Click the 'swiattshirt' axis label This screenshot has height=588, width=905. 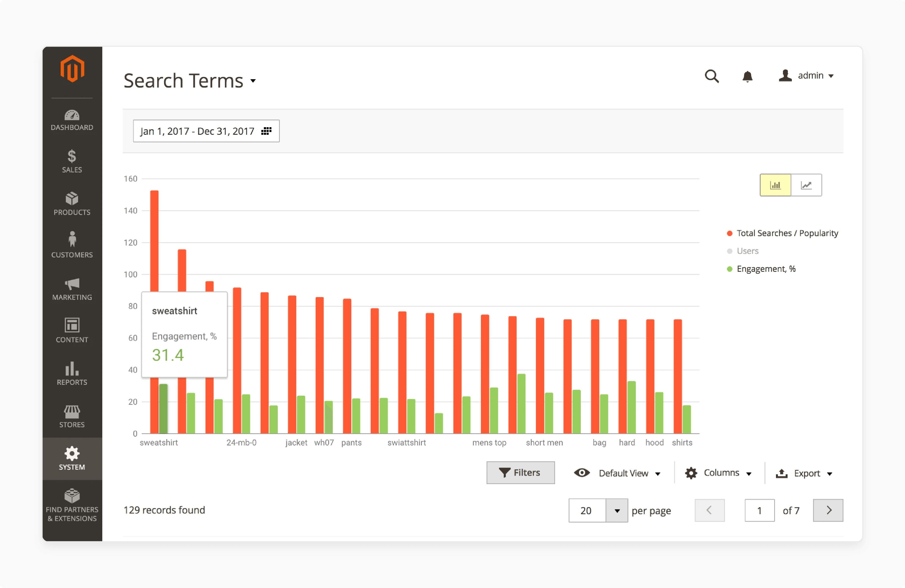point(407,442)
